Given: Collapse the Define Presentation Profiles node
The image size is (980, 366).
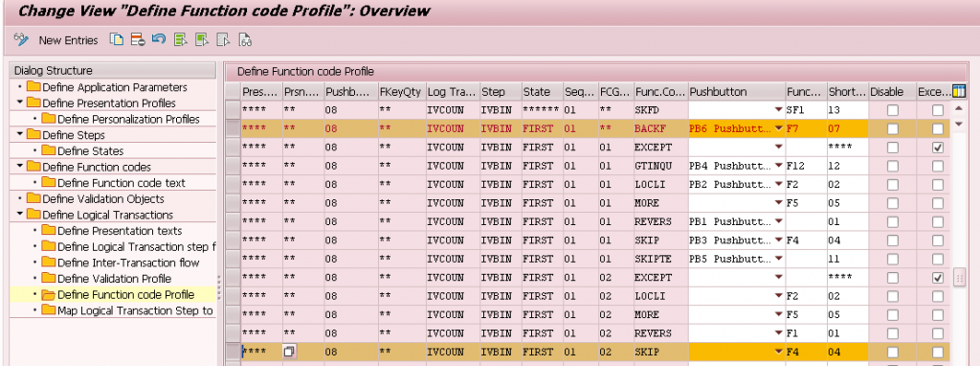Looking at the screenshot, I should 20,103.
